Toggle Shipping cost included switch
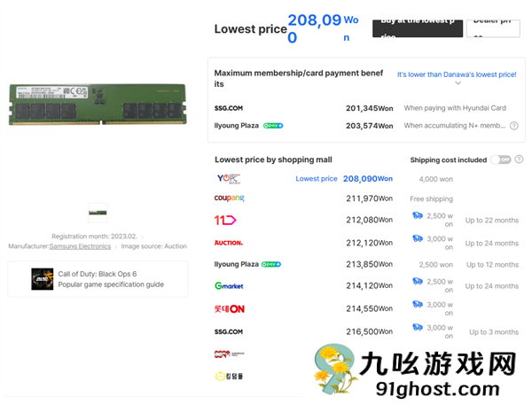 pyautogui.click(x=501, y=160)
